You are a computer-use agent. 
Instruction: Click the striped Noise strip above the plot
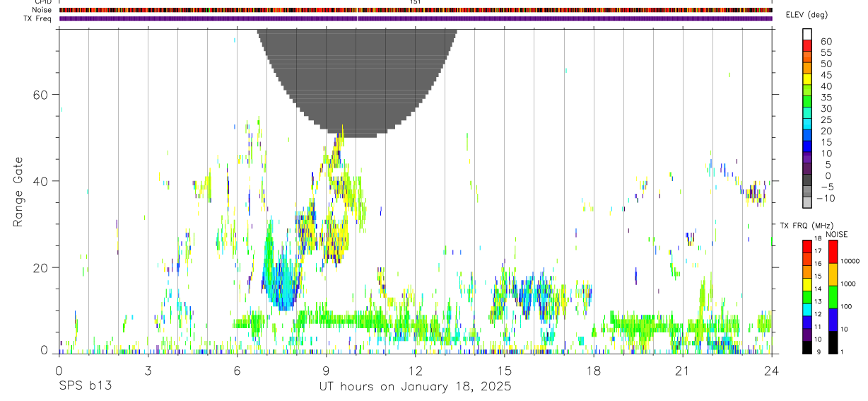tap(416, 10)
